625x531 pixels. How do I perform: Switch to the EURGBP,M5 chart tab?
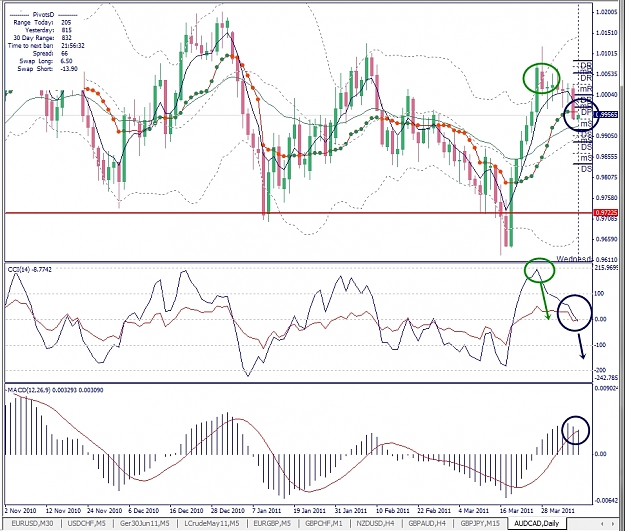[x=272, y=523]
